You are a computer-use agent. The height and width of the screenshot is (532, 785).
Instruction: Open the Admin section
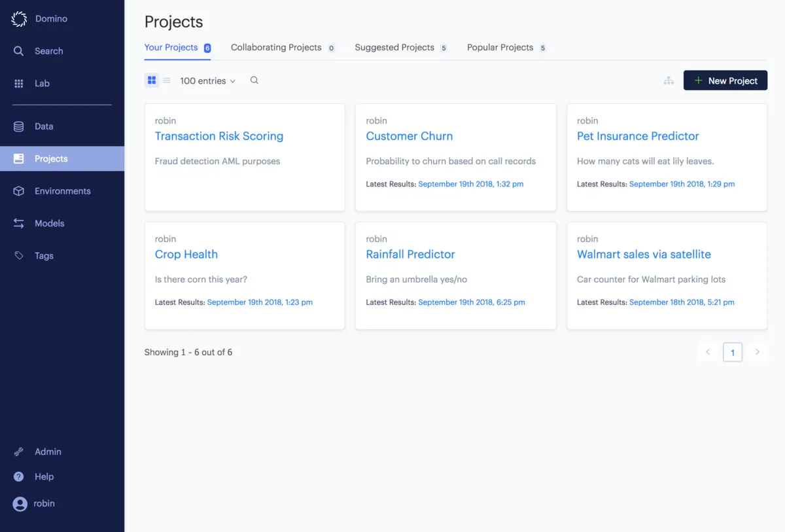pos(48,452)
